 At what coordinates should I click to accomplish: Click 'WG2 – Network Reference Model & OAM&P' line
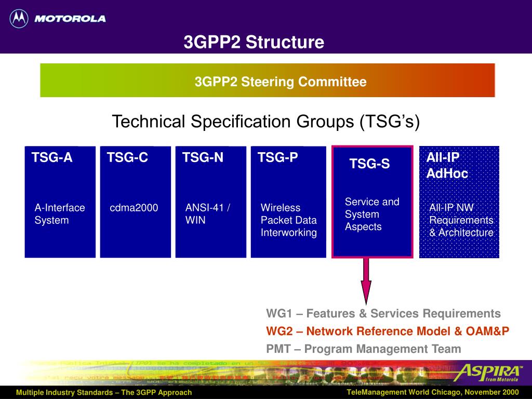click(388, 331)
